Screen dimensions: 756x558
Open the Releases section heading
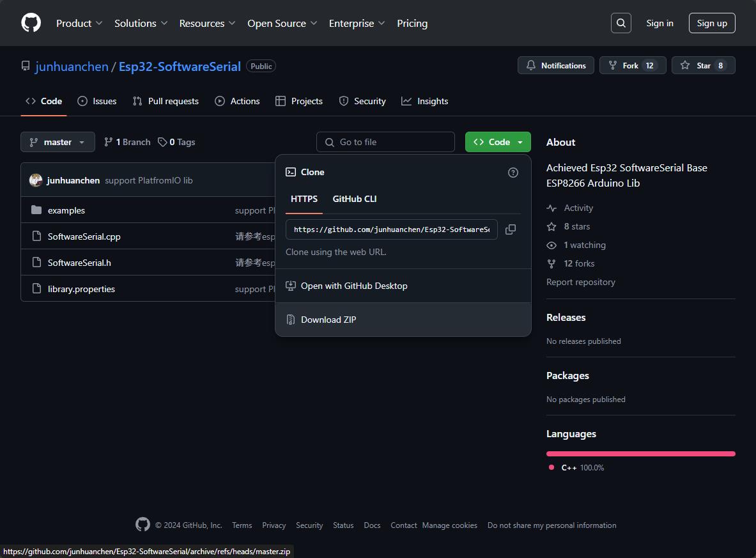(566, 317)
